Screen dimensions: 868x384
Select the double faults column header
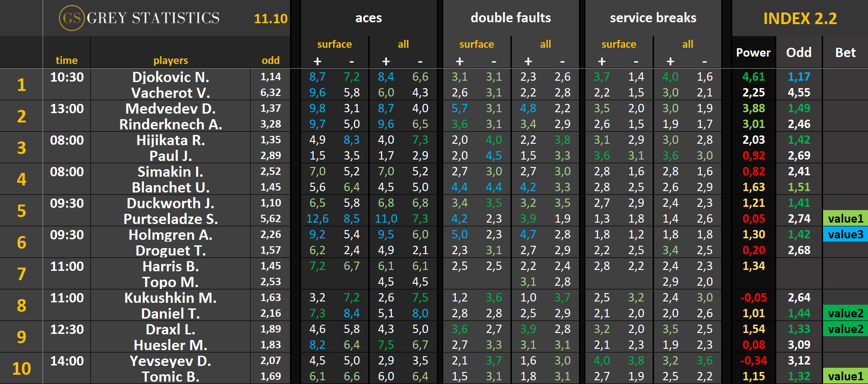pyautogui.click(x=510, y=18)
